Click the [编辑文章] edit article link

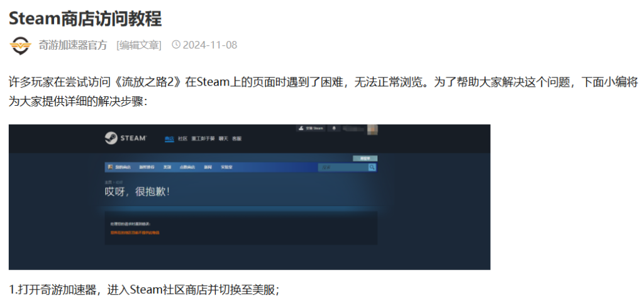[139, 45]
